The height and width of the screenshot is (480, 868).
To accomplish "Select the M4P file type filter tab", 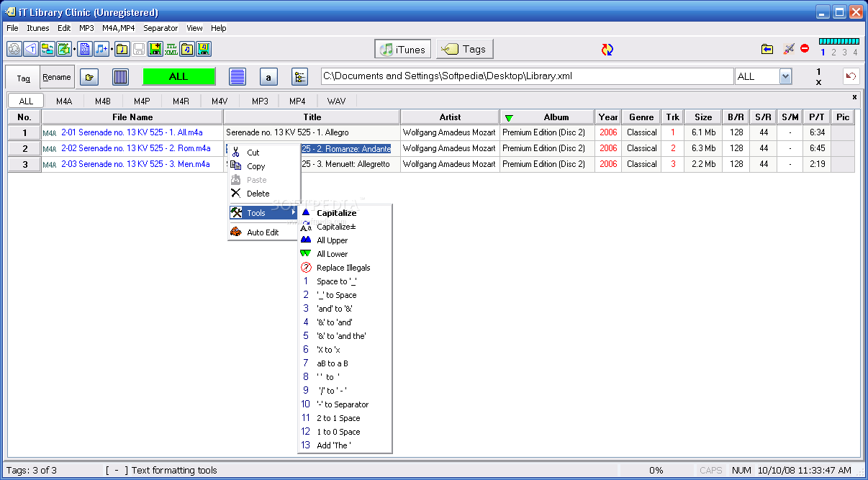I will tap(142, 101).
